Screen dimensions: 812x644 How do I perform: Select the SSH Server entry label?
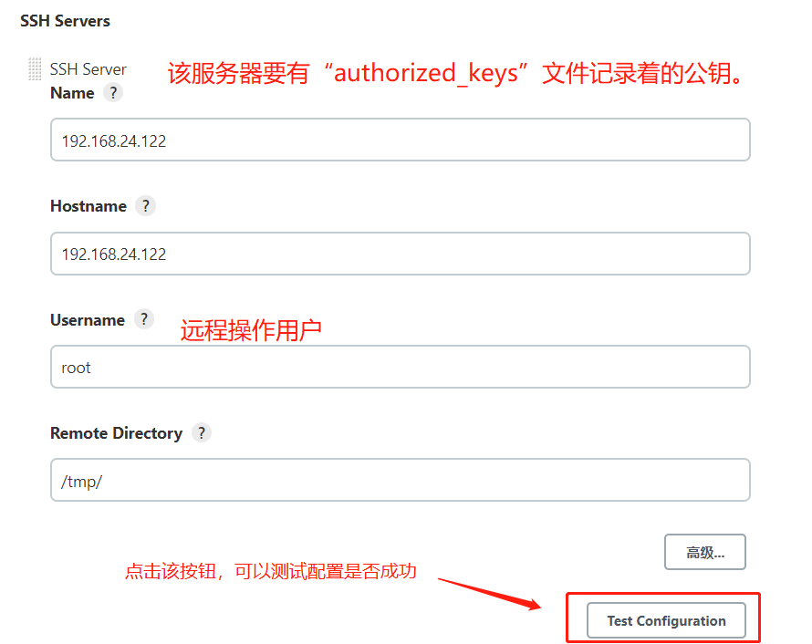88,69
